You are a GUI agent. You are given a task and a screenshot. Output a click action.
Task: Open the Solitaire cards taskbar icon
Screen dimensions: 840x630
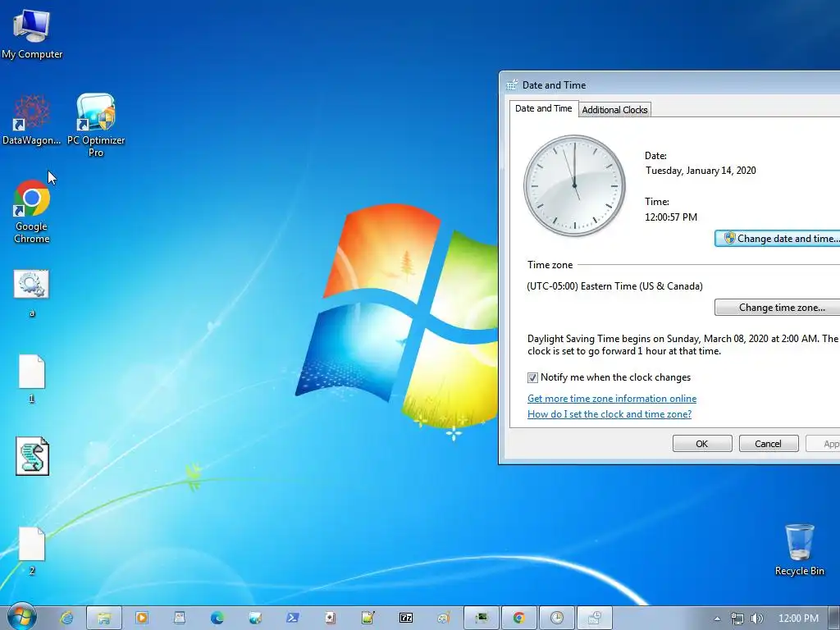pyautogui.click(x=330, y=619)
